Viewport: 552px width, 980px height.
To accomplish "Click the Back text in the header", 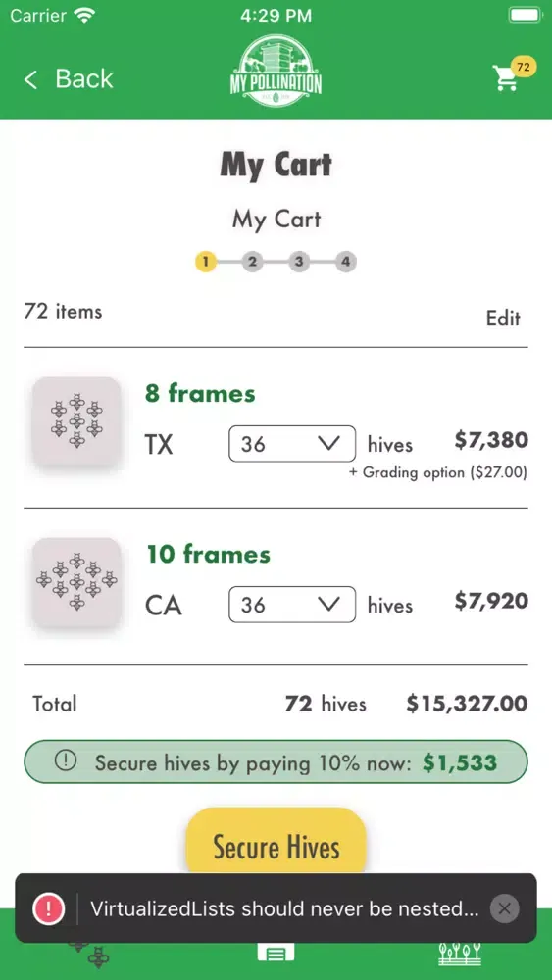I will 84,78.
